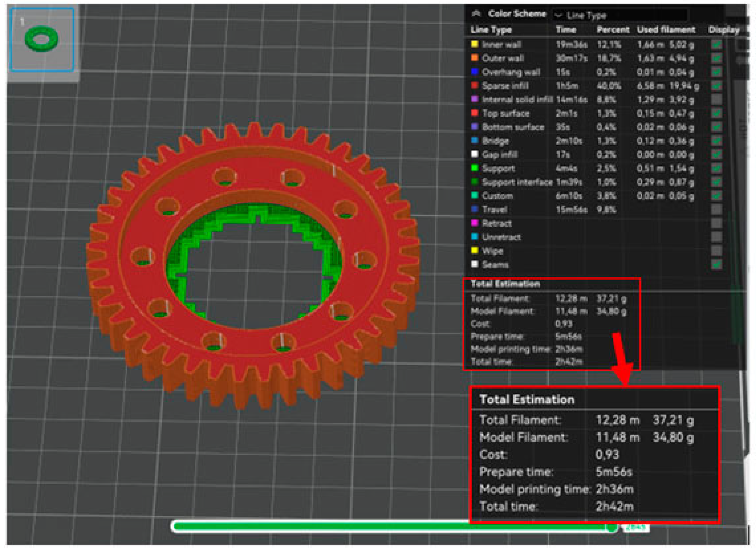Viewport: 756px width, 553px height.
Task: Disable Sparse infill display checkbox
Action: pyautogui.click(x=716, y=86)
